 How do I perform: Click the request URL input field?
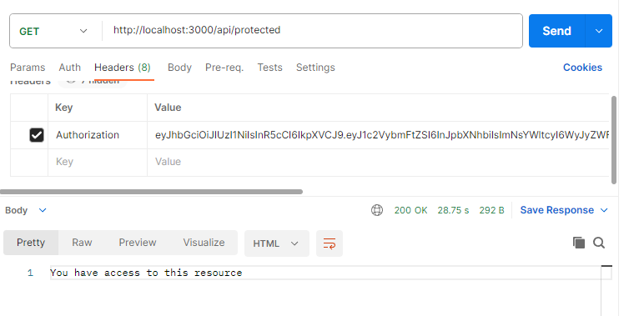pyautogui.click(x=312, y=30)
